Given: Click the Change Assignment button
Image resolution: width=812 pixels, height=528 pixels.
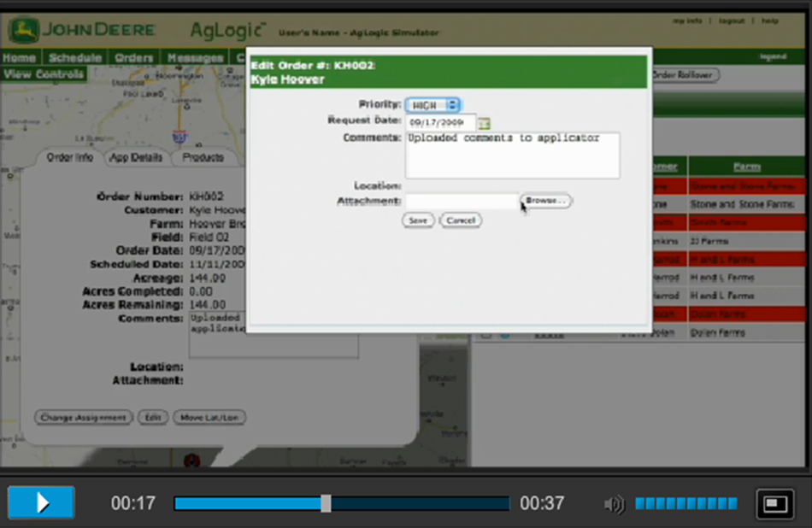Looking at the screenshot, I should (x=84, y=417).
